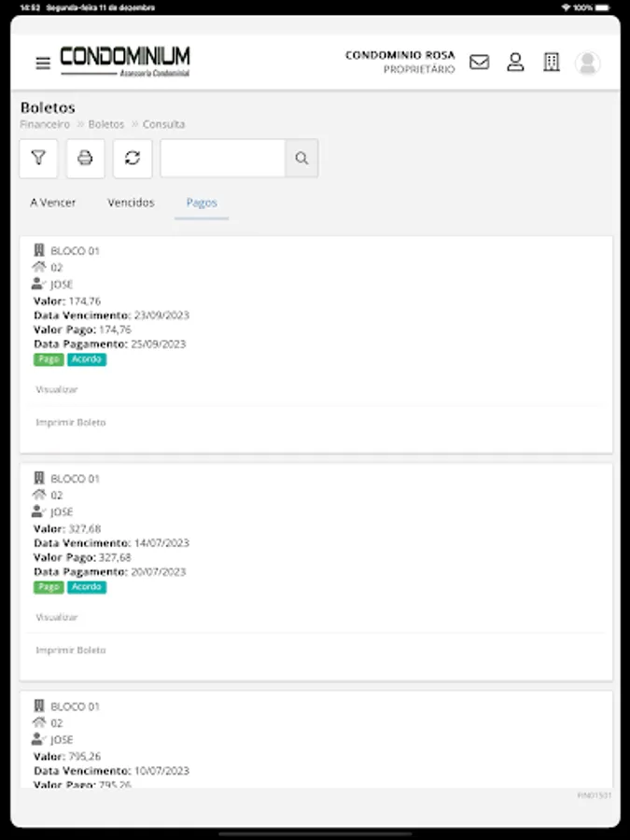Toggle the Acordo badge on second boleto
Viewport: 630px width, 840px height.
coord(87,587)
